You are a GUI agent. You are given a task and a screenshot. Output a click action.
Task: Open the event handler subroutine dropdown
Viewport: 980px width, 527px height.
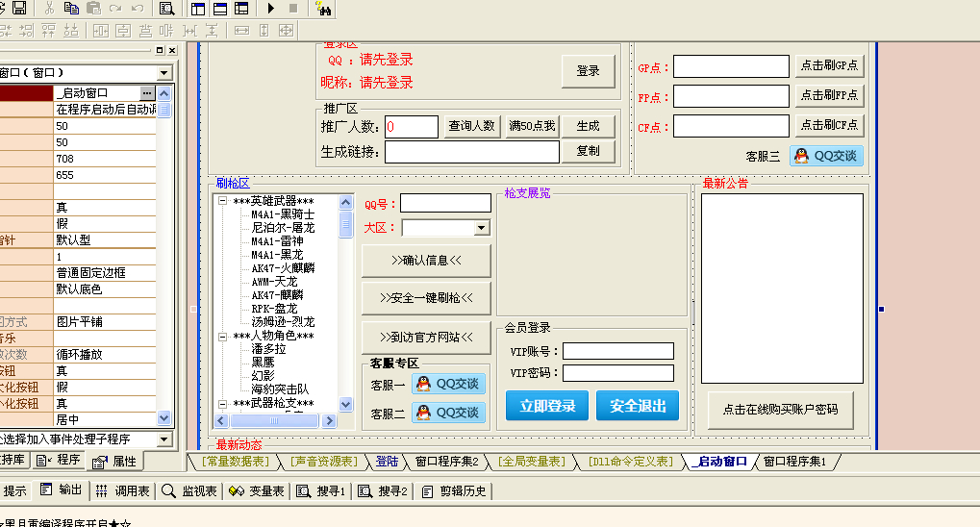coord(163,439)
